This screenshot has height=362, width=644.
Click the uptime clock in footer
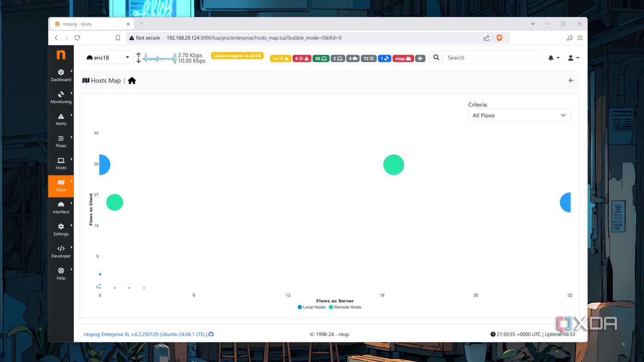pyautogui.click(x=493, y=334)
